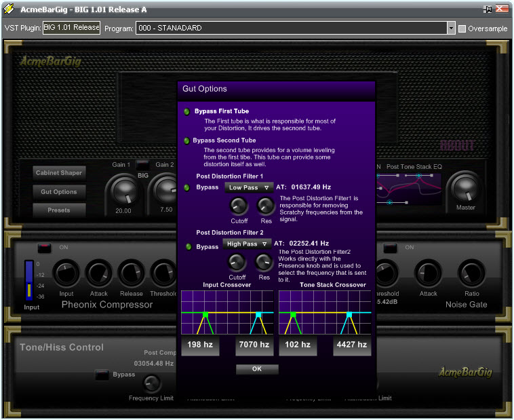Viewport: 514px width, 420px height.
Task: Click the 102 hz value box
Action: tap(298, 345)
